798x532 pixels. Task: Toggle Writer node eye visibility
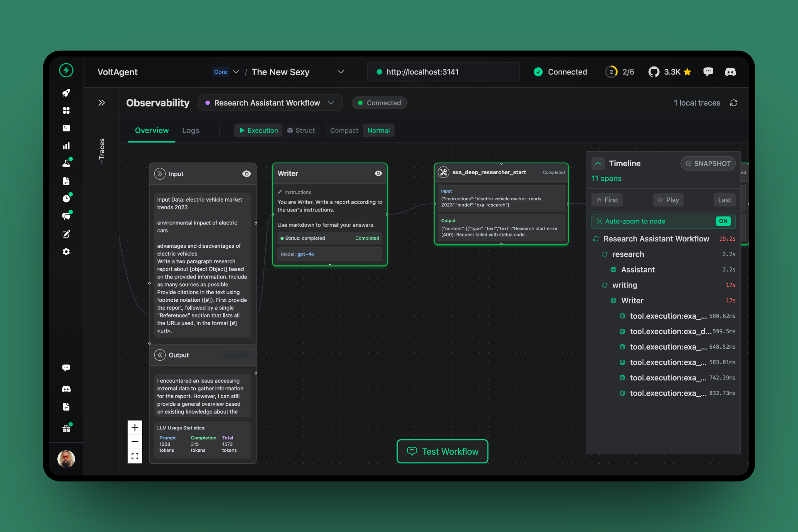pos(378,173)
